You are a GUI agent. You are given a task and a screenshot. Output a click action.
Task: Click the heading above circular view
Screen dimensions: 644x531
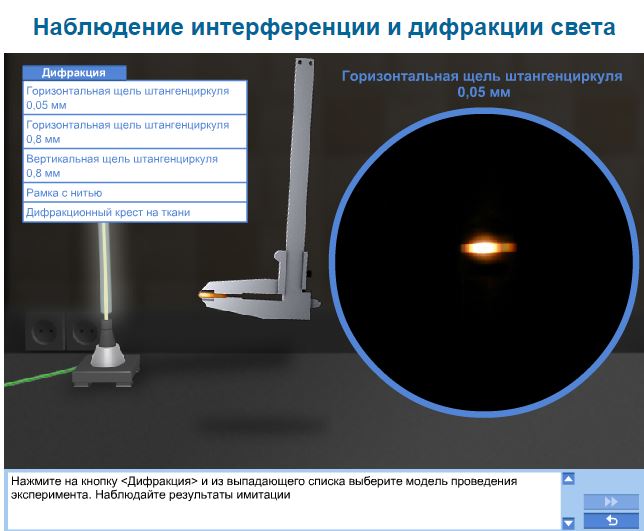pos(483,84)
